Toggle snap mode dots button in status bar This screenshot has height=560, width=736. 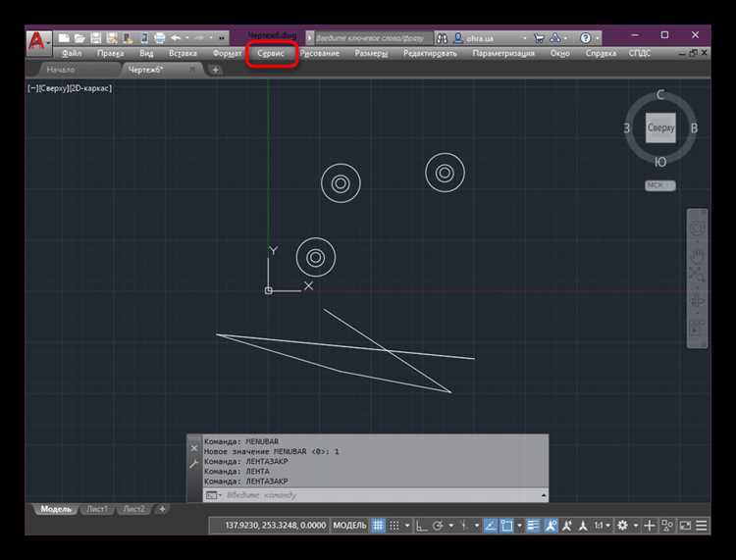394,526
